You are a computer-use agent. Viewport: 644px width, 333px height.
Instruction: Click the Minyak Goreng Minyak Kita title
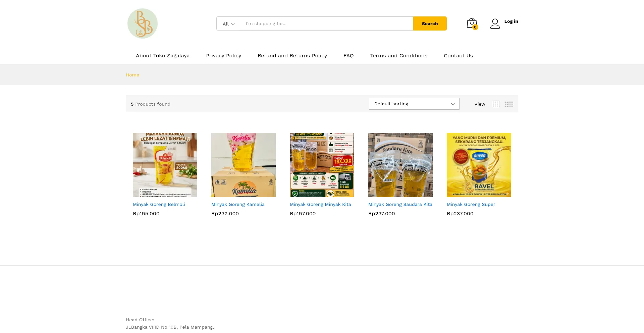(320, 204)
